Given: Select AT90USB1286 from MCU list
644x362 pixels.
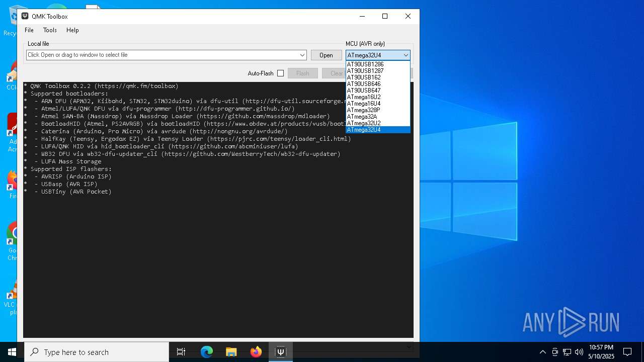Looking at the screenshot, I should [378, 64].
